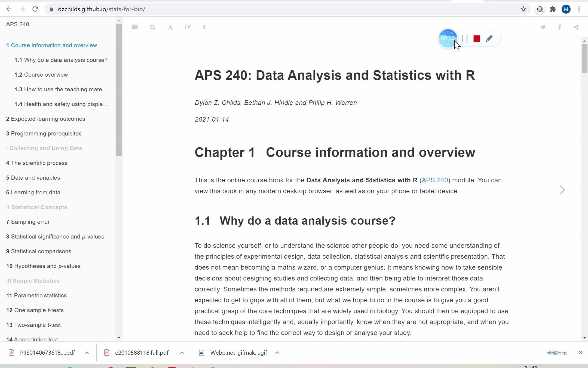View site security lock info

point(51,9)
